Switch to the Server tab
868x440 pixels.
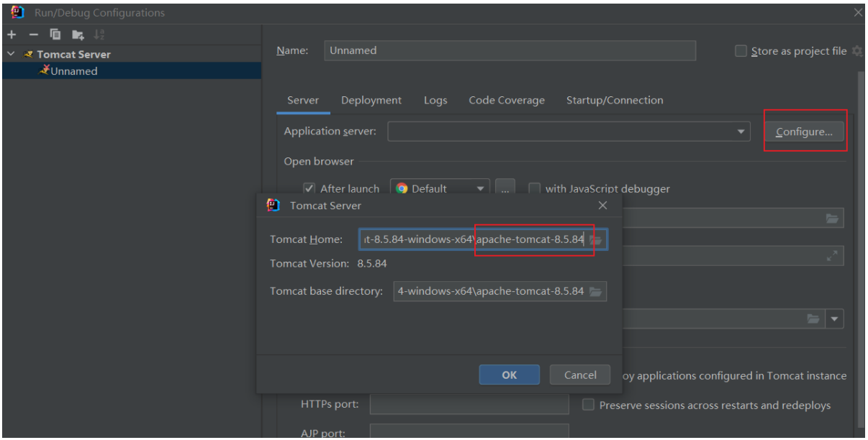point(303,100)
